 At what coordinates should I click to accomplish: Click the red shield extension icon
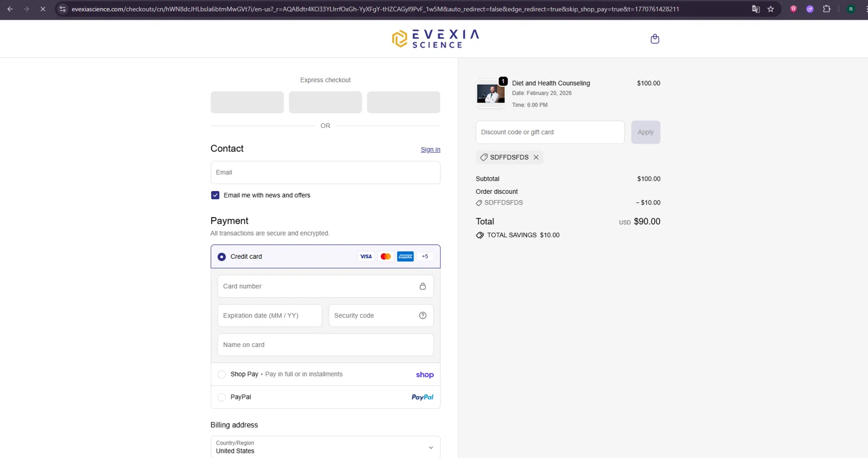[793, 9]
